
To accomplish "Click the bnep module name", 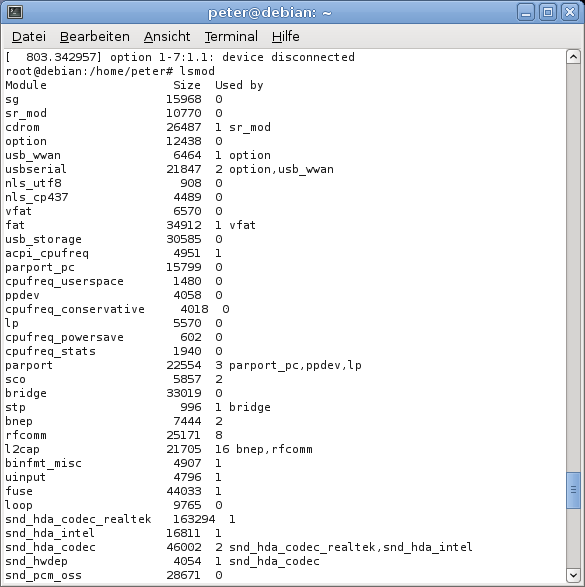I will [x=19, y=421].
